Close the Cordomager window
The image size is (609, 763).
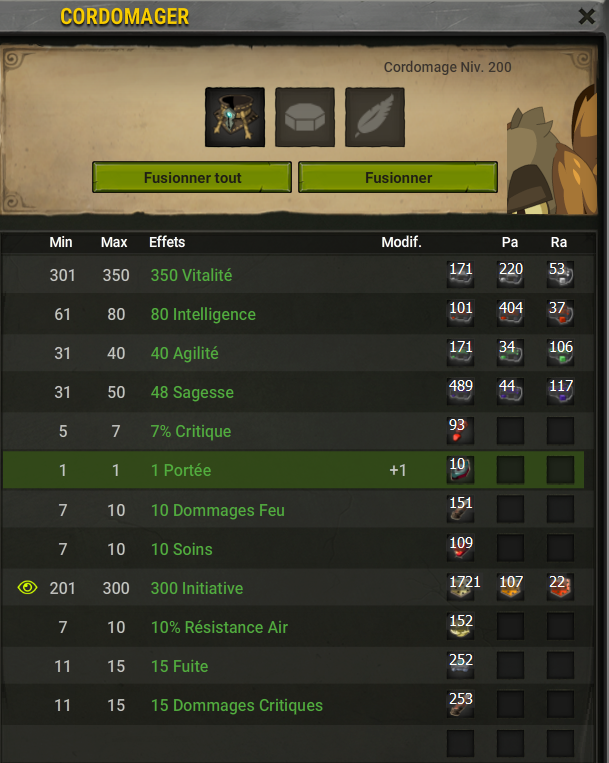coord(587,17)
